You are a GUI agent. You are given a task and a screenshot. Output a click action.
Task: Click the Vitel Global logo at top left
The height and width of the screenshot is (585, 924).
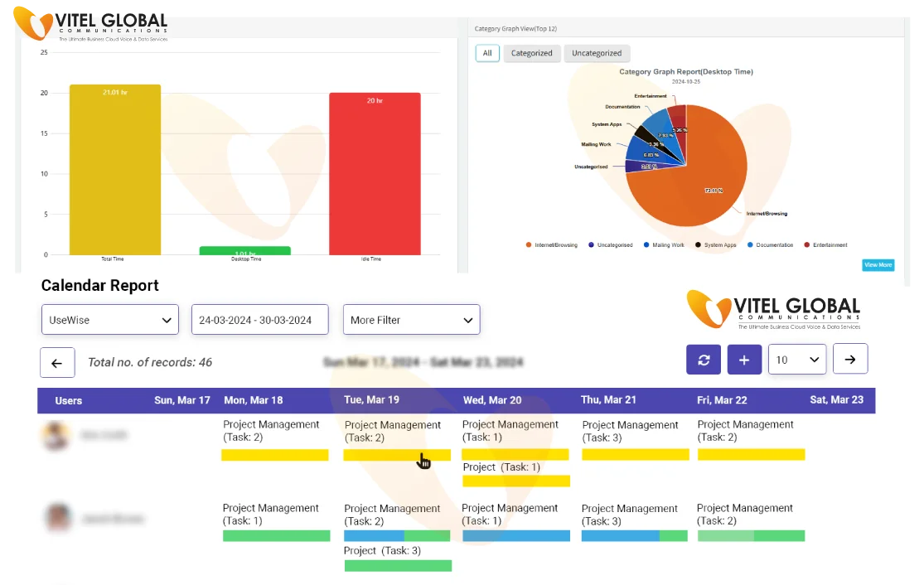coord(91,23)
